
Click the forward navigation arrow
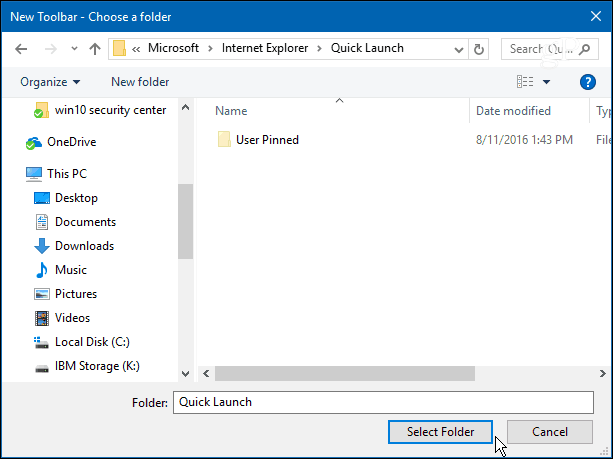click(50, 49)
